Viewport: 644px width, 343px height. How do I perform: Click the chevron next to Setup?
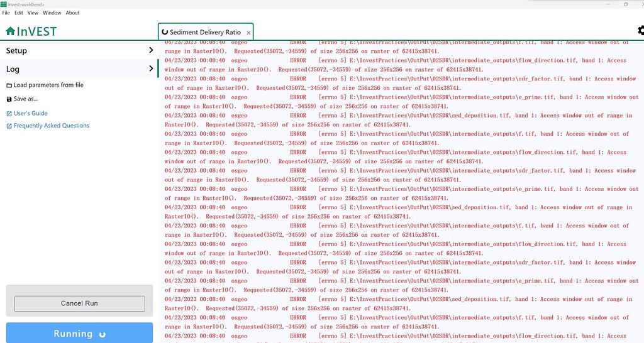[x=151, y=50]
